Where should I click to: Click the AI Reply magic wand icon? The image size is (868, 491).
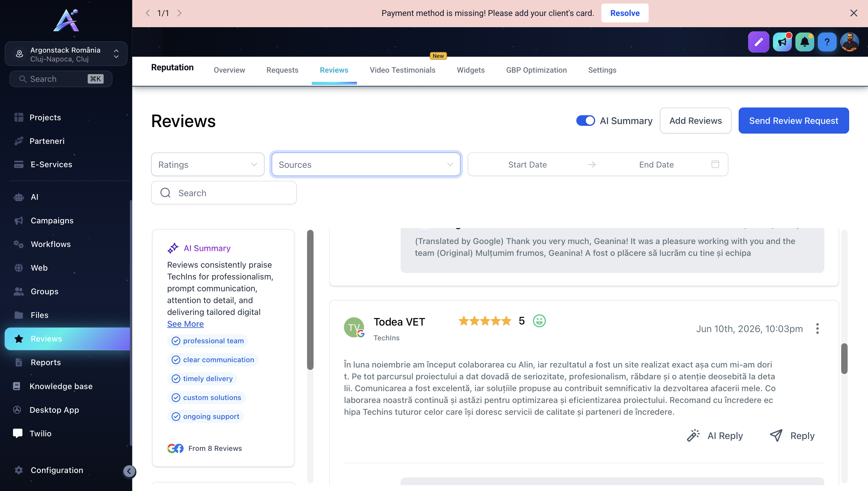coord(693,435)
